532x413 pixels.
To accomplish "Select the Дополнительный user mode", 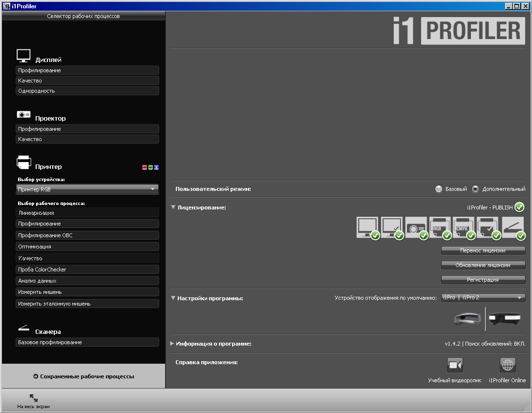I will point(475,189).
